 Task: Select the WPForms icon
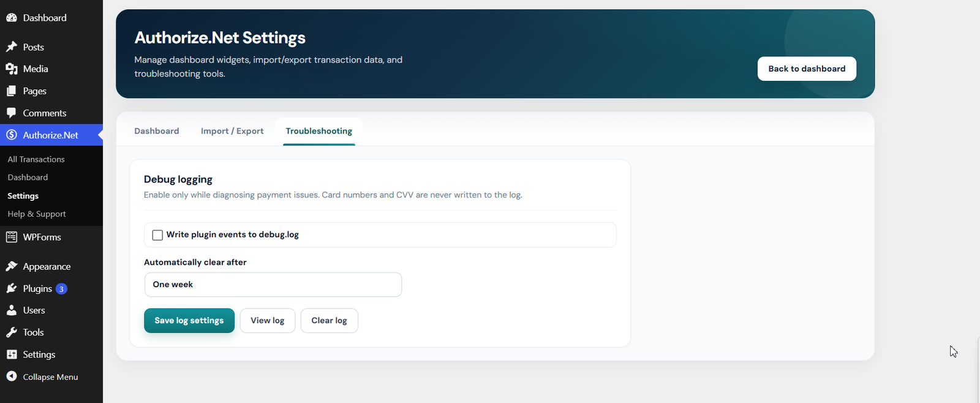point(12,237)
